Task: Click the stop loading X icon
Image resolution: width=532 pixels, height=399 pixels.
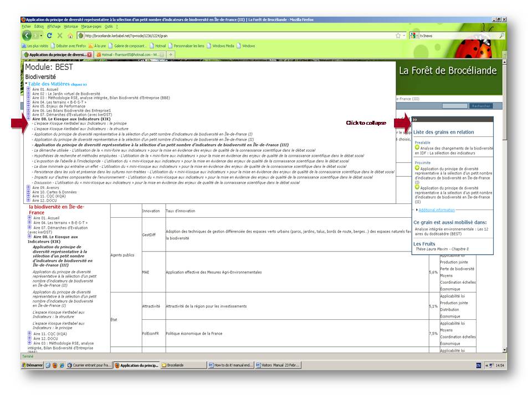Action: 60,35
